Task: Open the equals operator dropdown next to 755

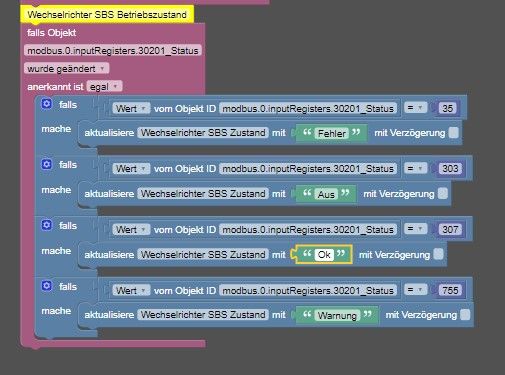Action: pos(415,290)
